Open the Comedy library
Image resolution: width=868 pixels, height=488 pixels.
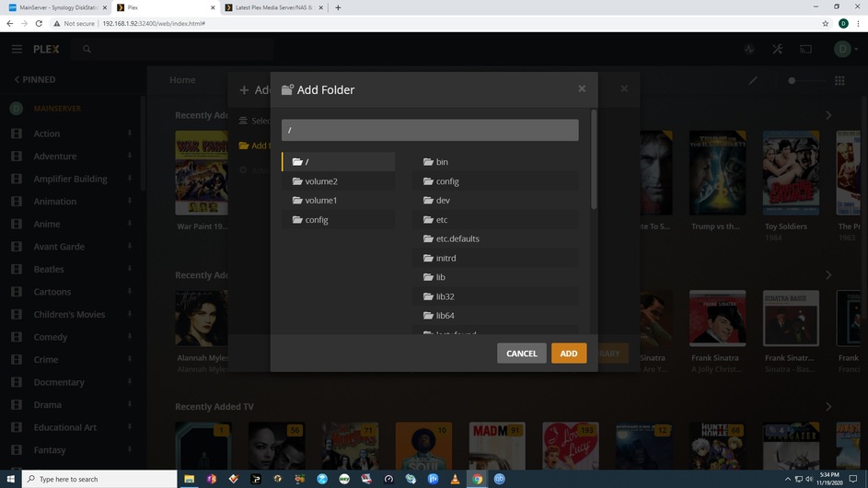(x=51, y=337)
